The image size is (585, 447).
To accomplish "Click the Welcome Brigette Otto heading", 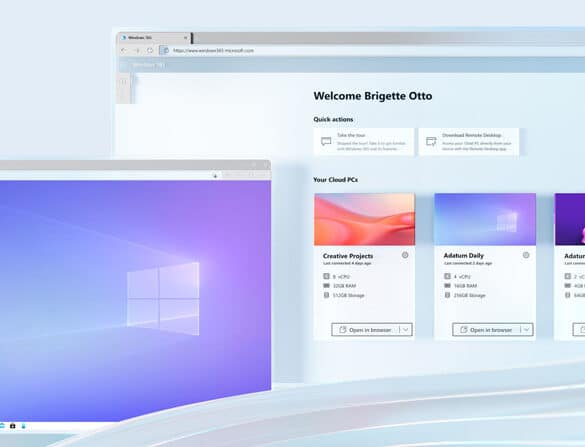I will coord(373,96).
